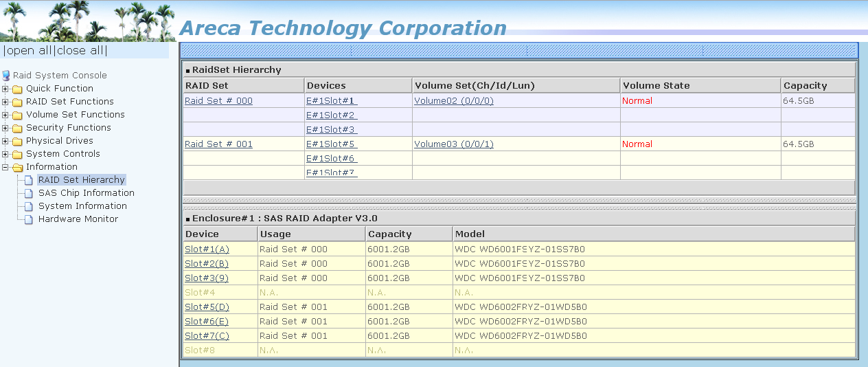Click the Hardware Monitor page icon
This screenshot has height=367, width=868.
[x=29, y=219]
